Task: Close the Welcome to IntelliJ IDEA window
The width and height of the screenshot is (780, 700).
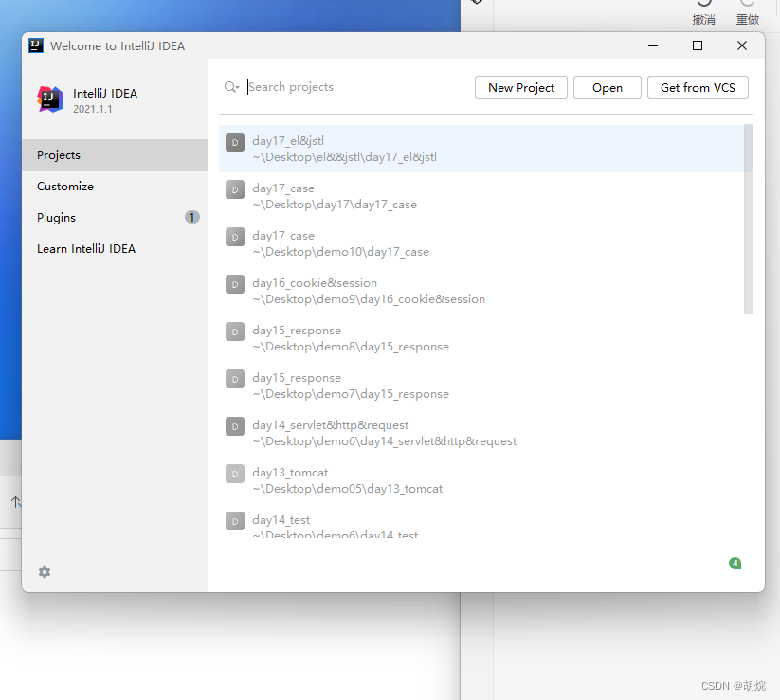Action: pyautogui.click(x=742, y=45)
